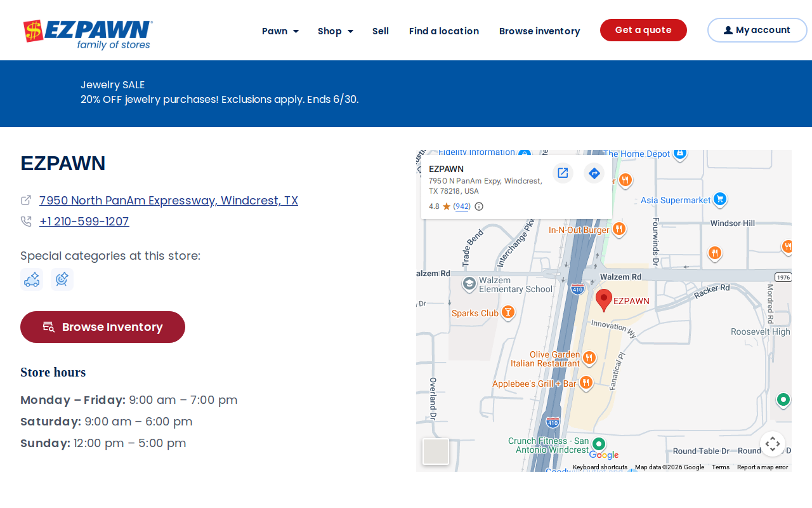This screenshot has width=812, height=508.
Task: Expand the Pawn dropdown menu
Action: click(x=280, y=31)
